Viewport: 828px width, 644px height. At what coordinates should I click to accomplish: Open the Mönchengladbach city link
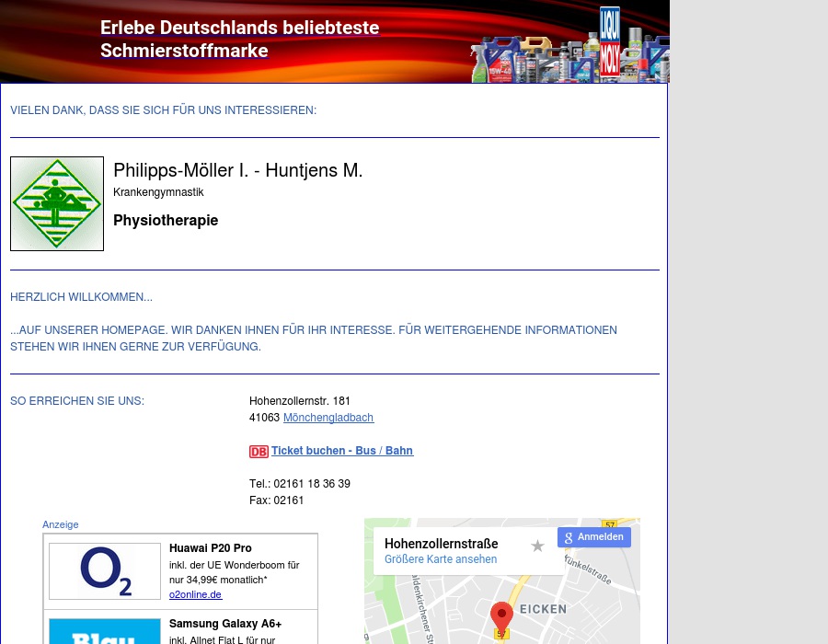pos(328,418)
